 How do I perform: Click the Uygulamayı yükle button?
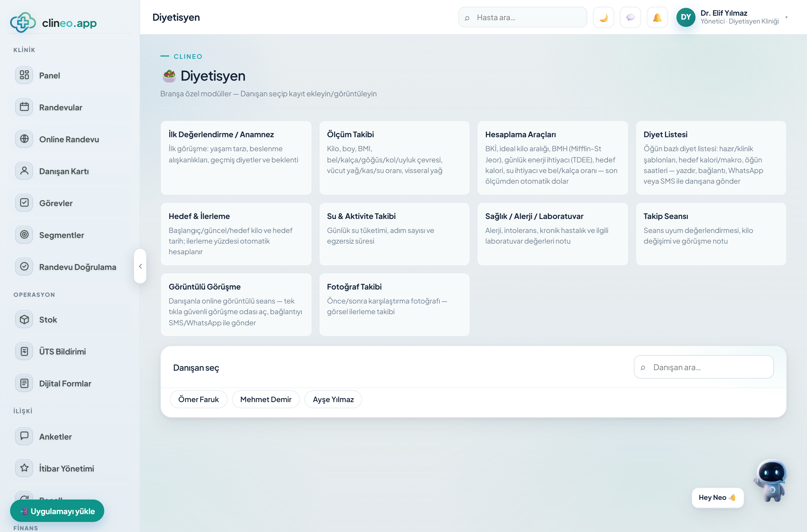[x=57, y=511]
